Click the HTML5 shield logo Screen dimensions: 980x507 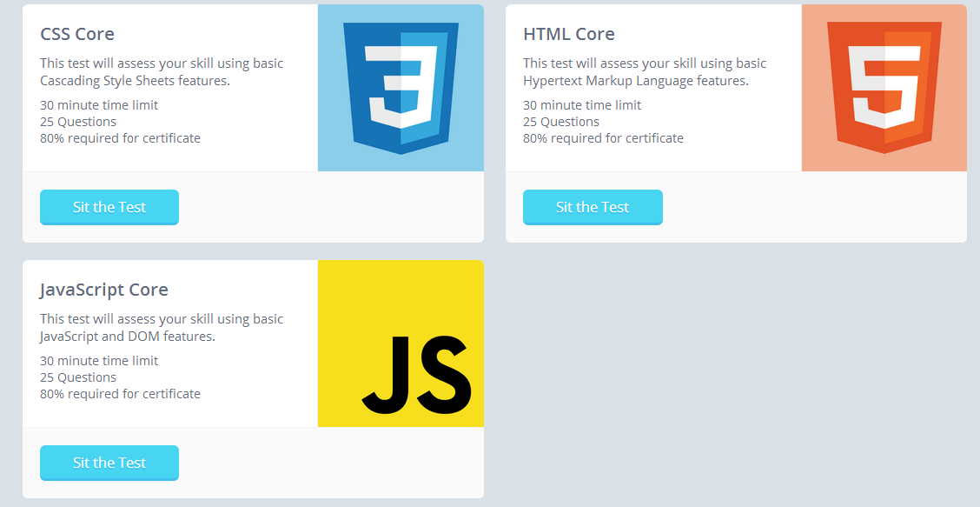884,88
